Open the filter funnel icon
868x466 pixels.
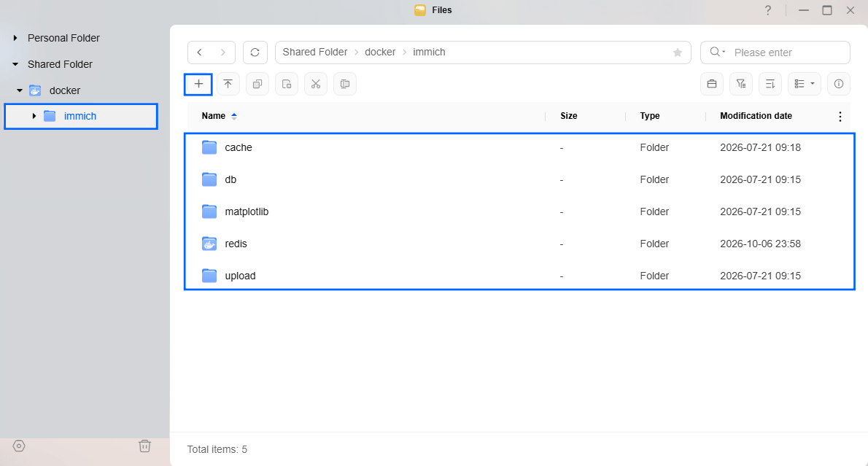(x=740, y=84)
